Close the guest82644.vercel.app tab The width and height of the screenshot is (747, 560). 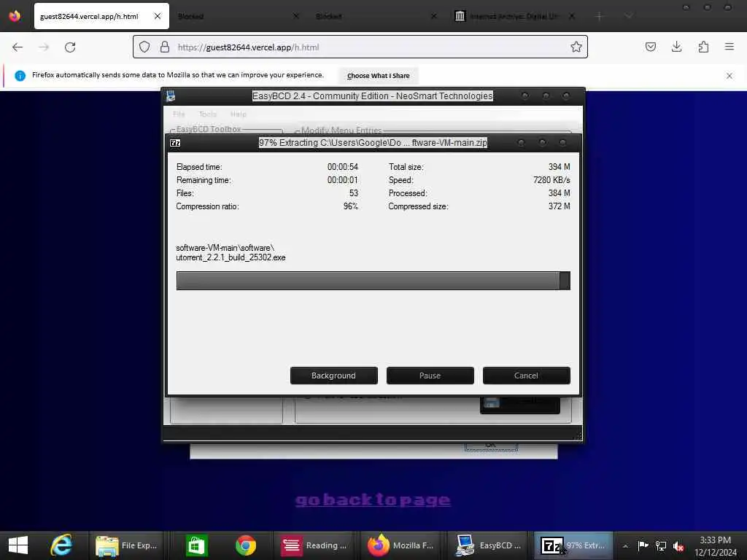coord(158,16)
